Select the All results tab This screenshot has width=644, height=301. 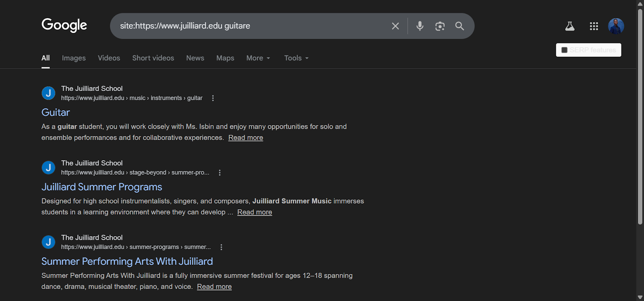point(45,58)
